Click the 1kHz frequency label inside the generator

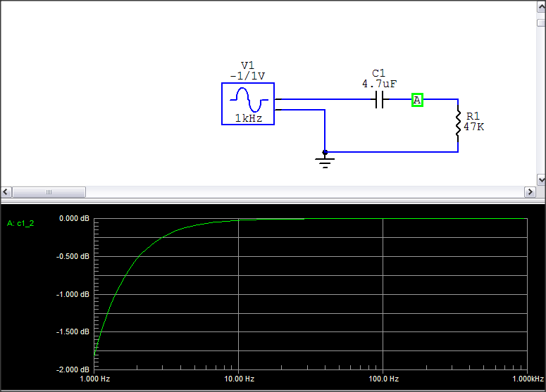[249, 118]
